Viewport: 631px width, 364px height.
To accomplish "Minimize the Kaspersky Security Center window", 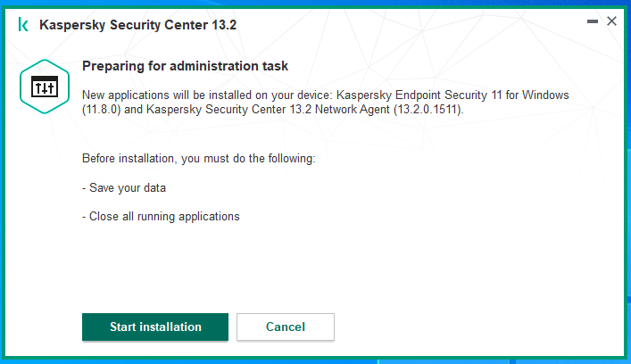I will [x=593, y=21].
